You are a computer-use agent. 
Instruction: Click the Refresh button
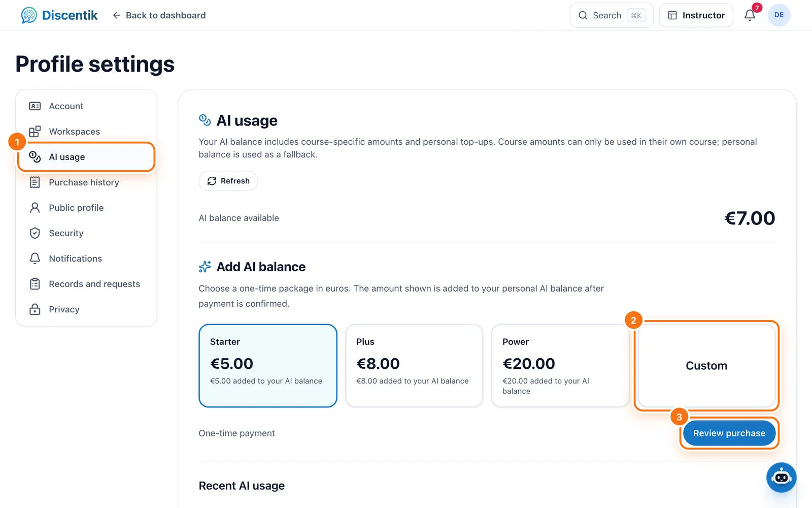click(x=228, y=181)
